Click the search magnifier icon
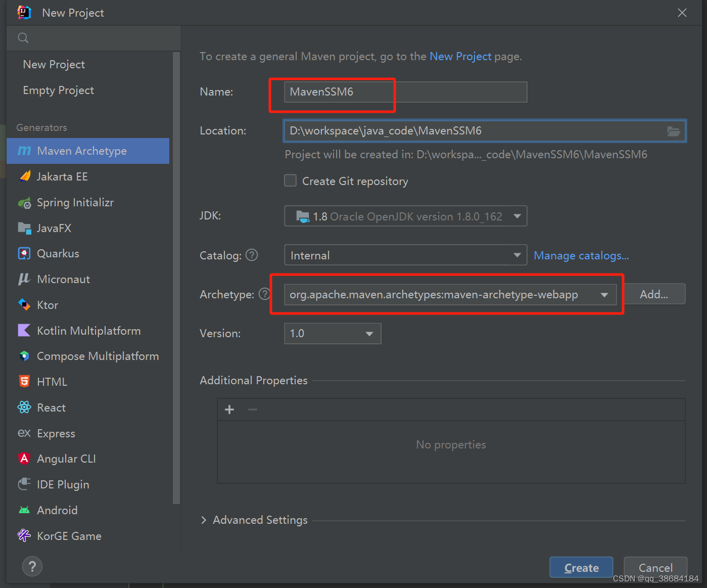Image resolution: width=707 pixels, height=588 pixels. 23,38
